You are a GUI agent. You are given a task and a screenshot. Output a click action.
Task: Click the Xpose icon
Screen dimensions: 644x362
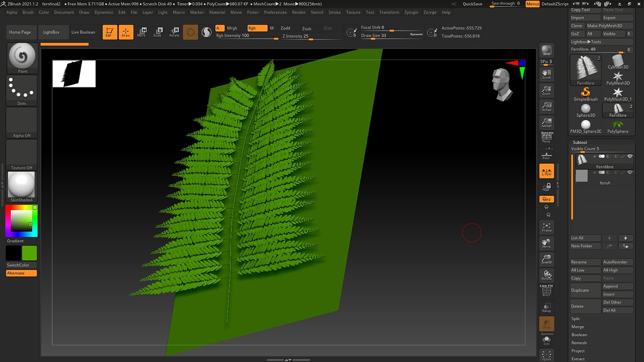pos(546,355)
